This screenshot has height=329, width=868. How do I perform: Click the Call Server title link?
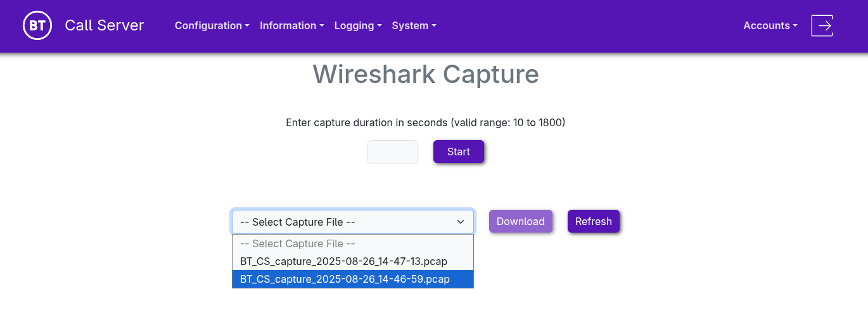[105, 25]
